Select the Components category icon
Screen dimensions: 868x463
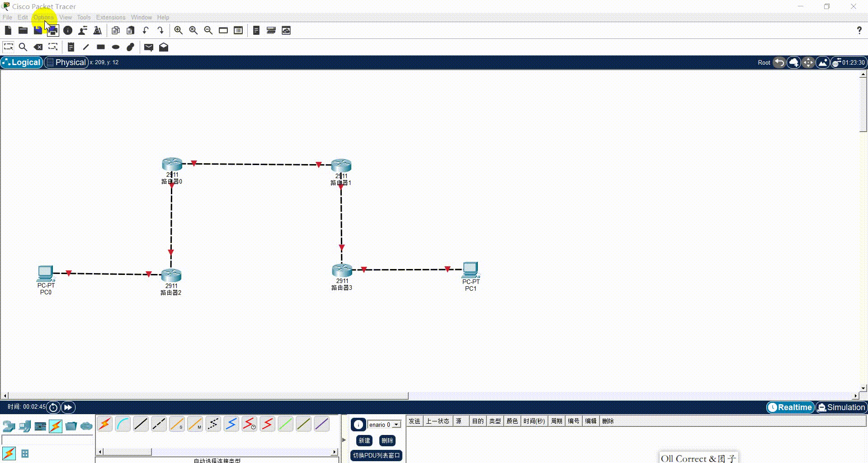click(40, 426)
